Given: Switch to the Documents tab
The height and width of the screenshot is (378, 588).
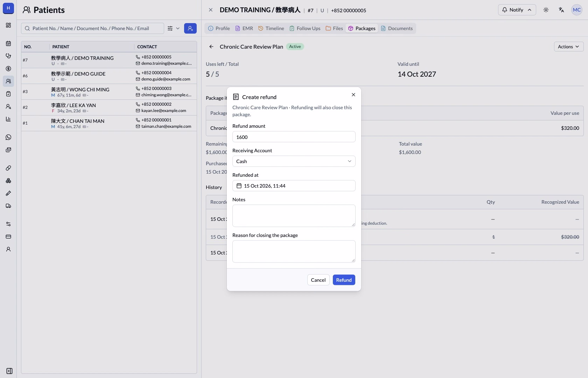Looking at the screenshot, I should (397, 28).
